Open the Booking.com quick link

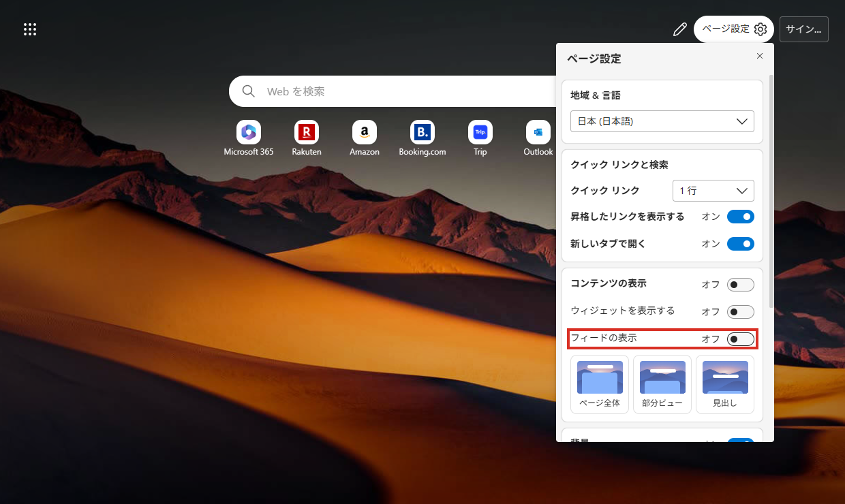422,139
